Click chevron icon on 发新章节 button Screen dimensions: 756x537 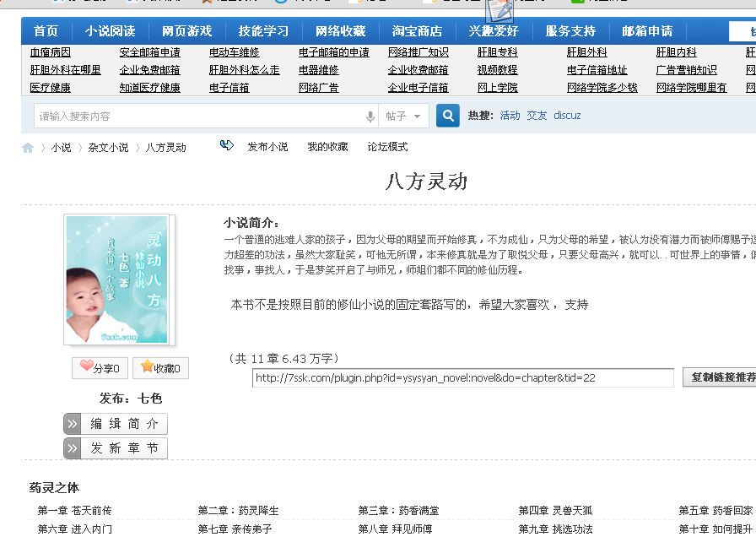[73, 448]
